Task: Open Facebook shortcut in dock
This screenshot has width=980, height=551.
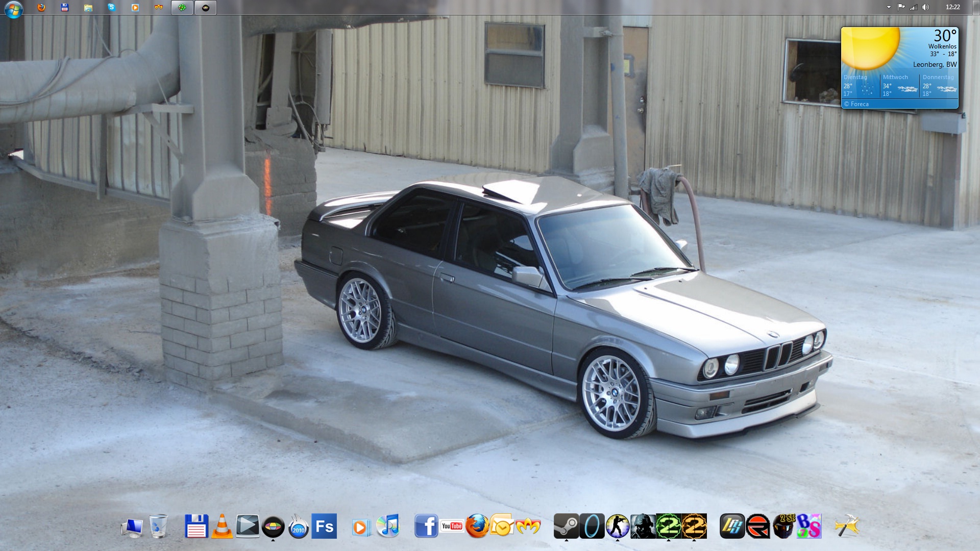Action: [426, 526]
